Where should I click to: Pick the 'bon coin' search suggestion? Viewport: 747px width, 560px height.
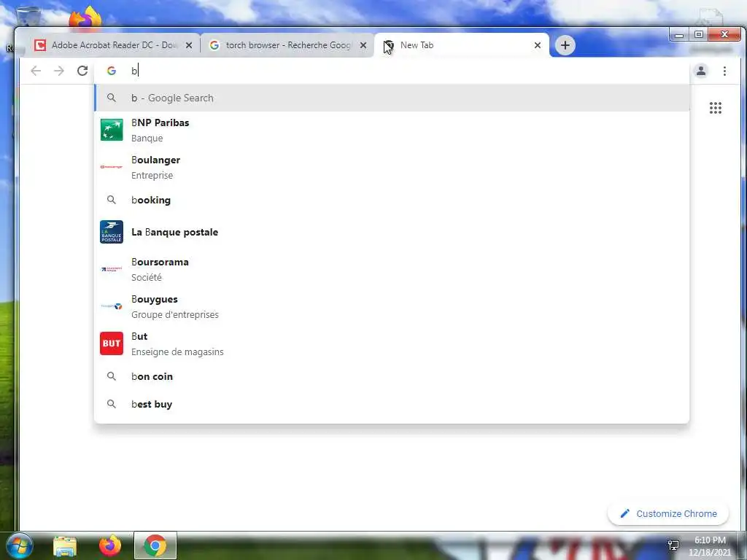coord(392,376)
